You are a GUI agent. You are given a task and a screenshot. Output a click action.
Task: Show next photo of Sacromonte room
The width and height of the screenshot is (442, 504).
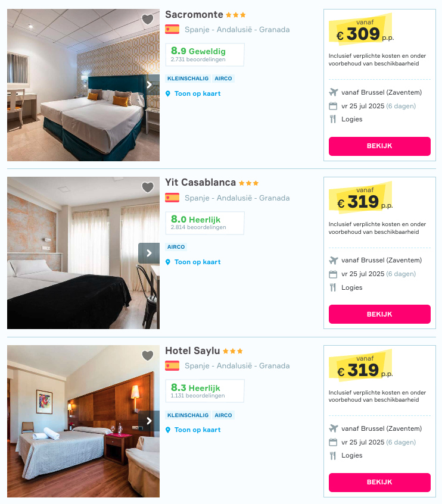click(x=149, y=85)
